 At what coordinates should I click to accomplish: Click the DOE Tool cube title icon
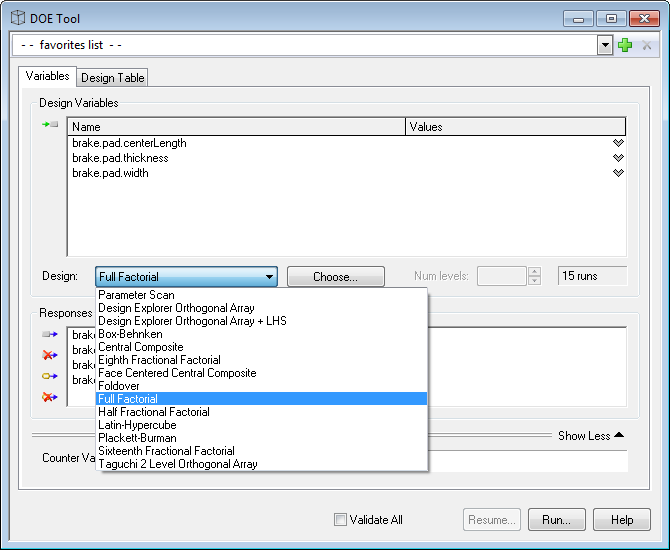[x=18, y=18]
